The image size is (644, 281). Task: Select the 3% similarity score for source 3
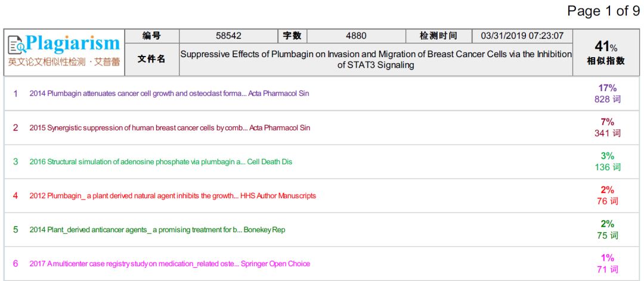[x=607, y=156]
